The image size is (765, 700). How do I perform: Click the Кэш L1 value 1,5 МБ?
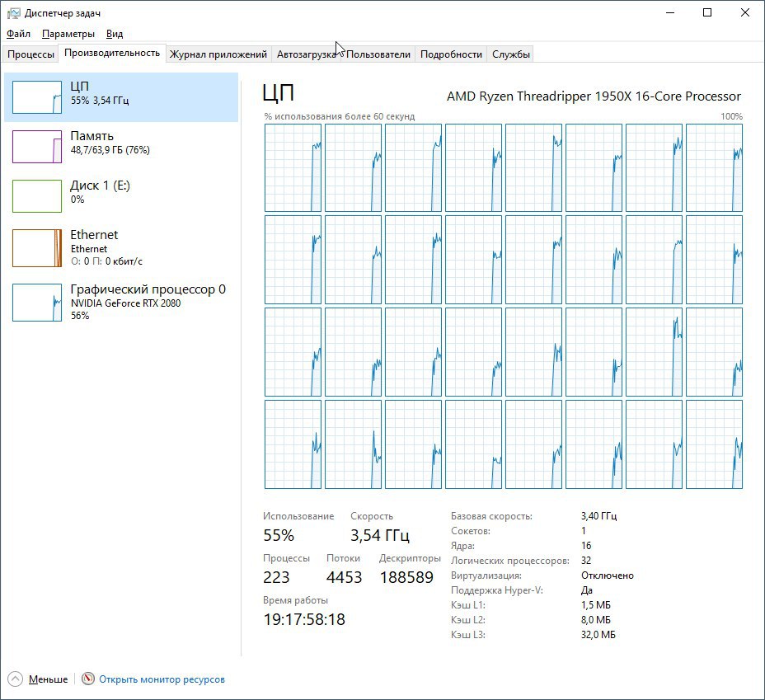(x=596, y=605)
